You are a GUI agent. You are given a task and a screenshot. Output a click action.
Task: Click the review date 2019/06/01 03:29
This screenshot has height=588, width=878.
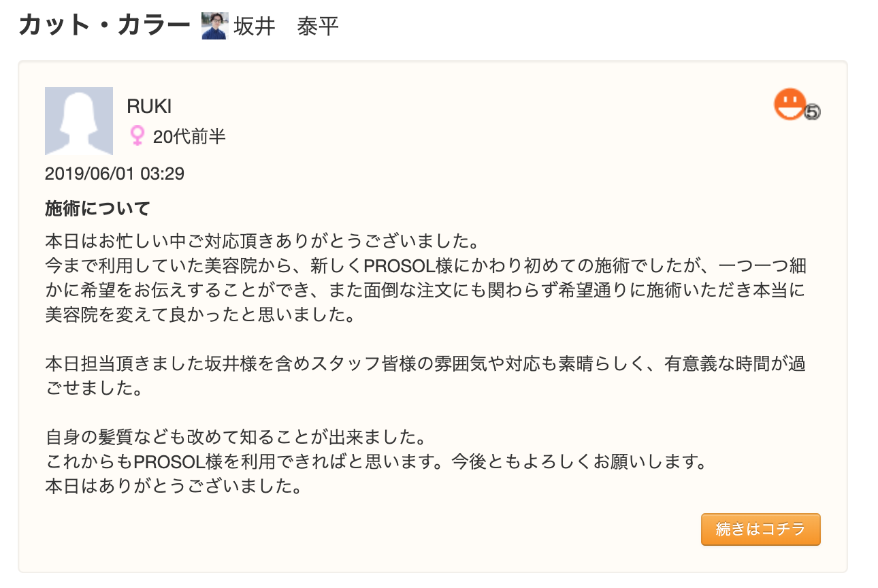pos(114,174)
